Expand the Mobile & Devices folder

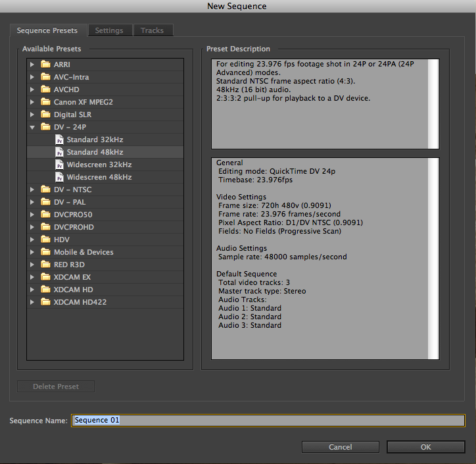32,252
